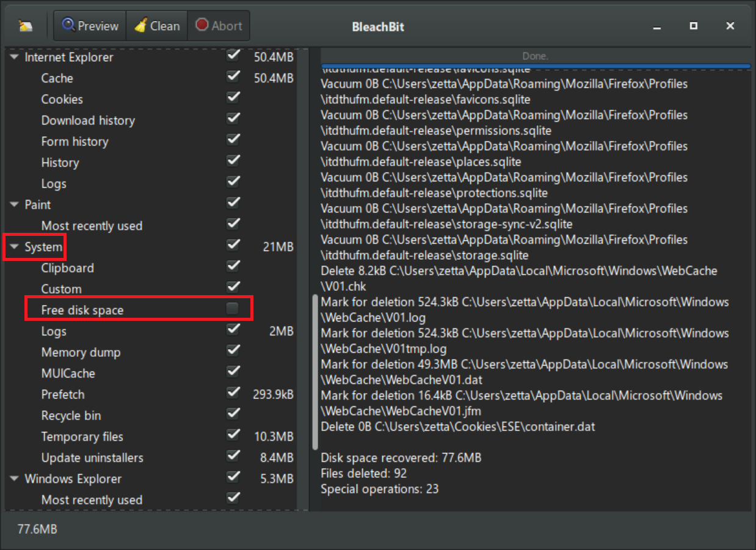This screenshot has height=550, width=756.
Task: Toggle the Paint group checkbox
Action: (233, 203)
